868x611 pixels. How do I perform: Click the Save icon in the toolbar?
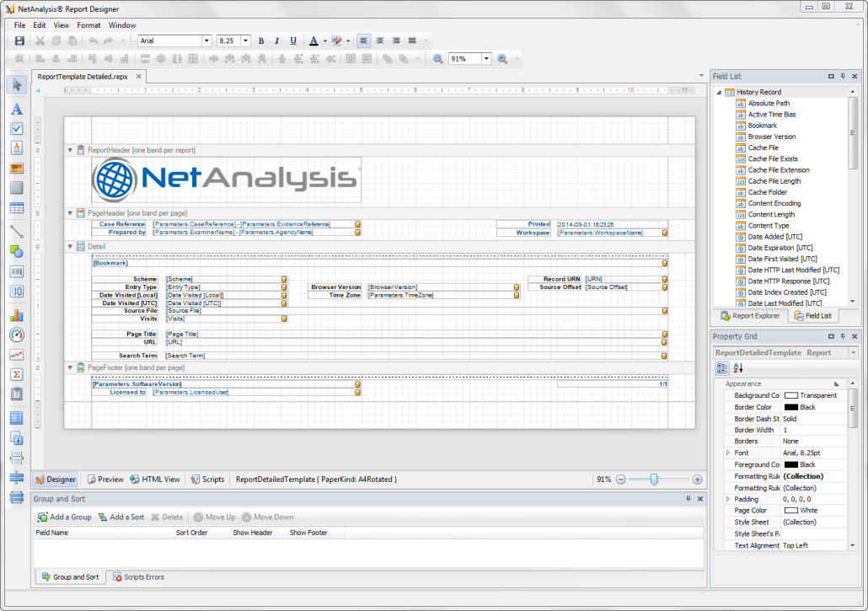point(20,40)
